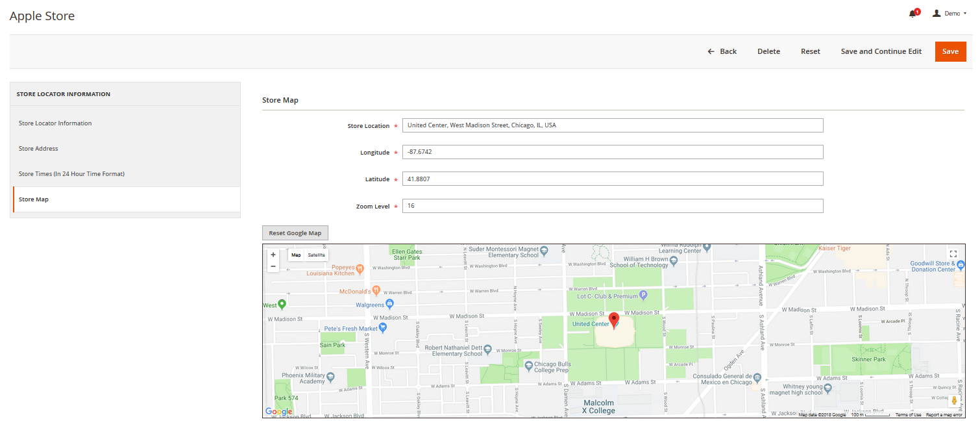Open the Store Address tab
Image resolution: width=980 pixels, height=430 pixels.
[38, 149]
